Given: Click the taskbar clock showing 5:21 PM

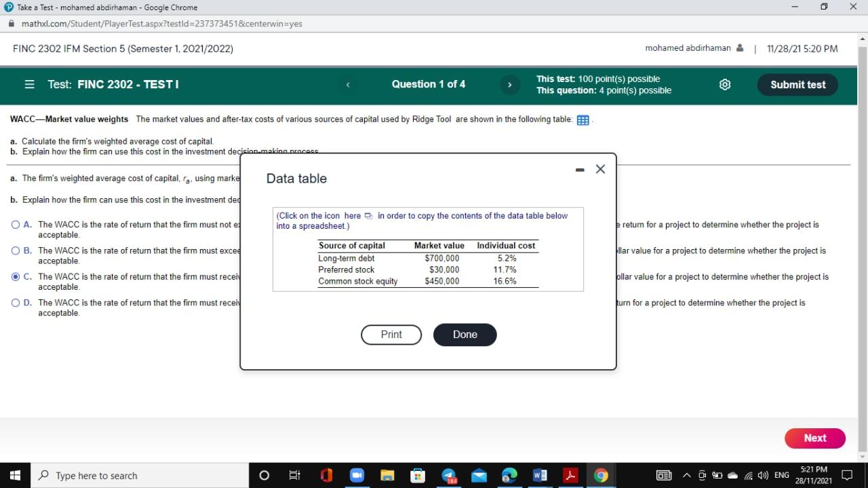Looking at the screenshot, I should (813, 475).
